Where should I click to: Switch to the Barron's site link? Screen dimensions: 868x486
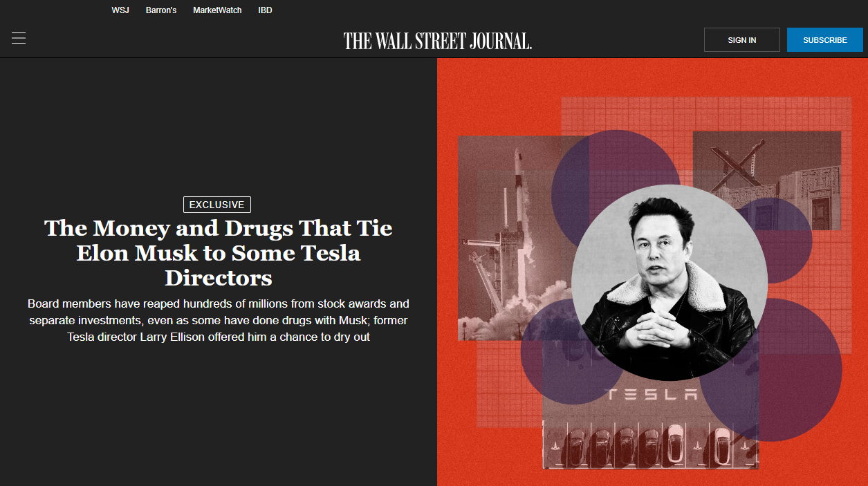coord(161,10)
